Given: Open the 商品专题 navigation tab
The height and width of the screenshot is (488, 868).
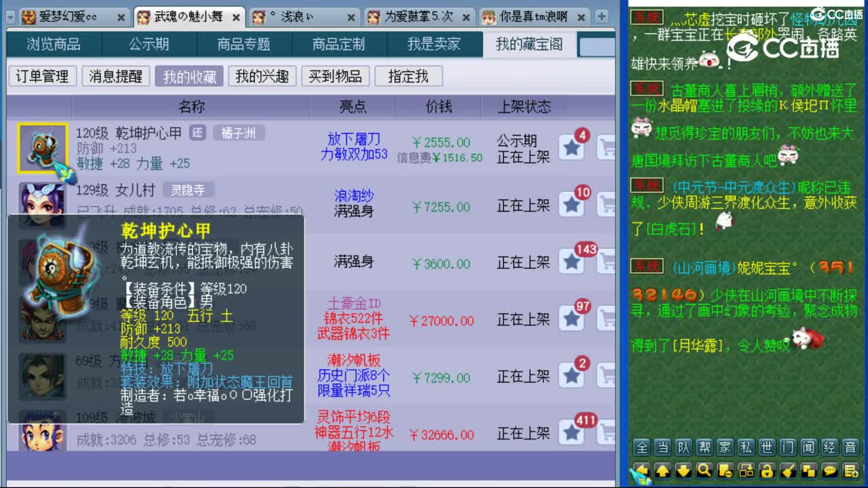Looking at the screenshot, I should [244, 44].
